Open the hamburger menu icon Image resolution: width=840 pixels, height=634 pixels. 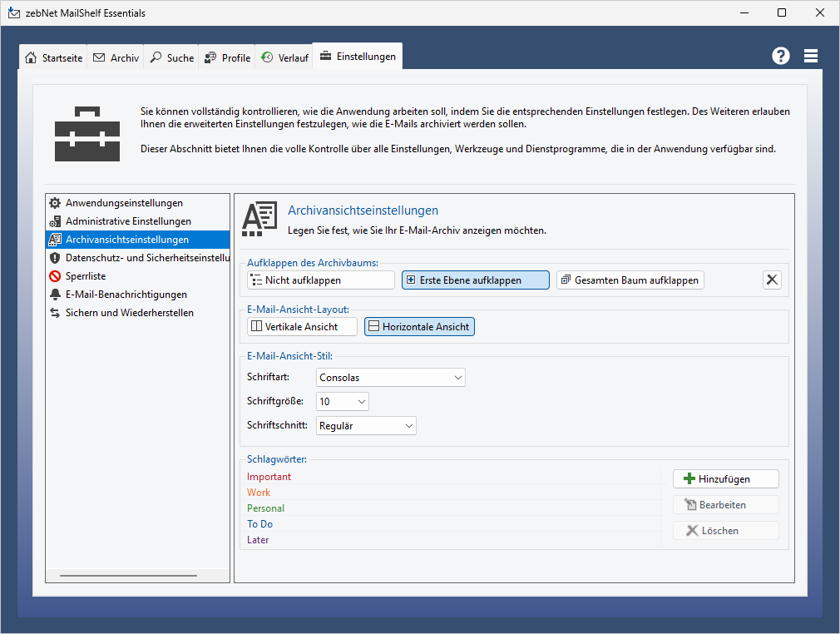[811, 56]
